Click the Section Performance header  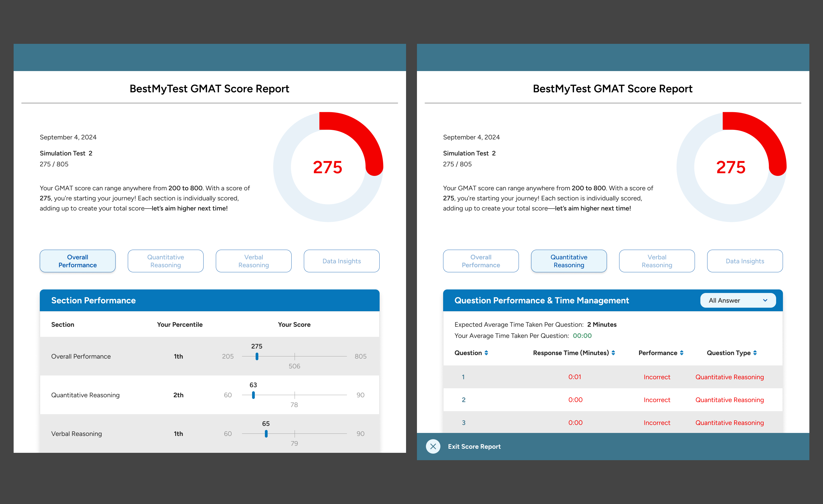(x=93, y=300)
